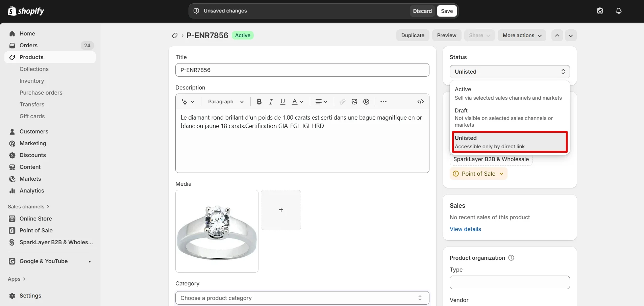Open the notifications bell in the top bar
Viewport: 644px width, 306px height.
click(619, 11)
